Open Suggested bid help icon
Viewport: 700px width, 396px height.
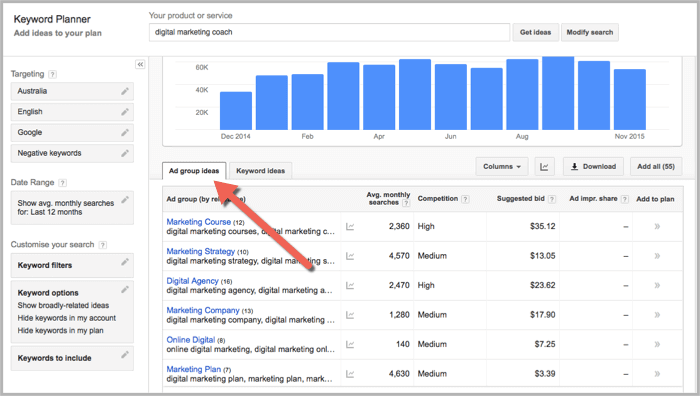click(552, 199)
